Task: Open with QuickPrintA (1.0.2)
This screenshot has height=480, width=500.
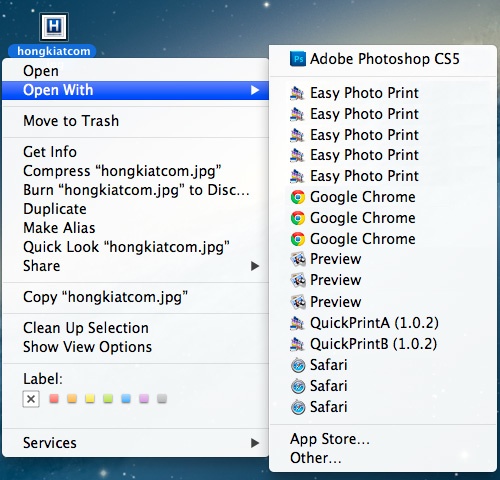Action: [383, 323]
